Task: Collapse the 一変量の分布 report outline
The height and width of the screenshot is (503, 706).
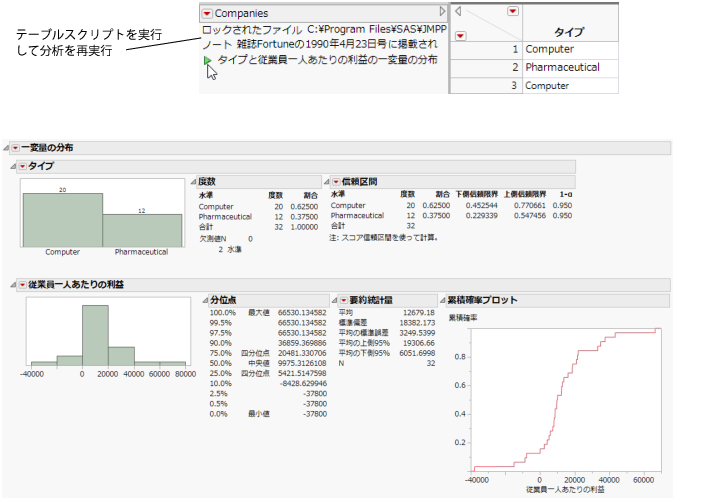Action: [6, 147]
